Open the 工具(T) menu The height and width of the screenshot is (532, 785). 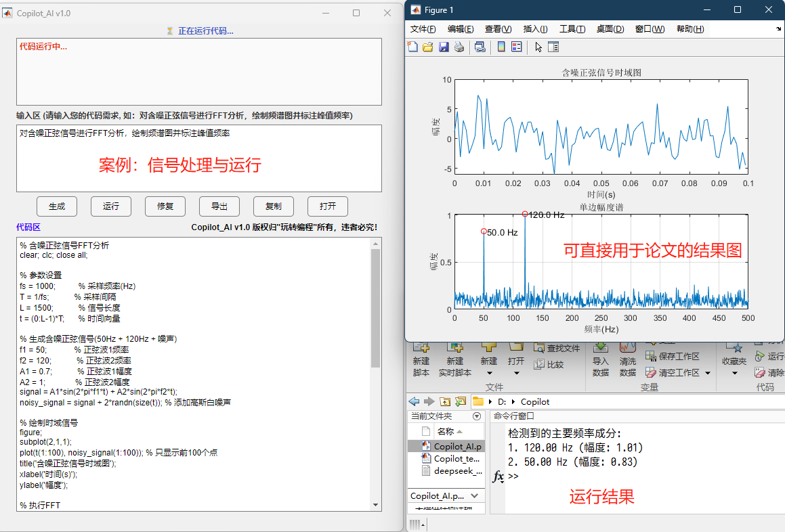point(572,29)
